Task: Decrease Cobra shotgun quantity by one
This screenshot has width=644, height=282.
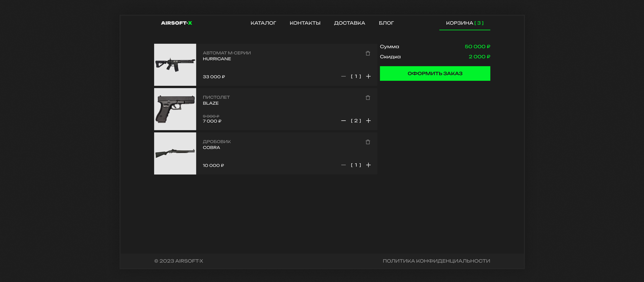Action: tap(343, 165)
